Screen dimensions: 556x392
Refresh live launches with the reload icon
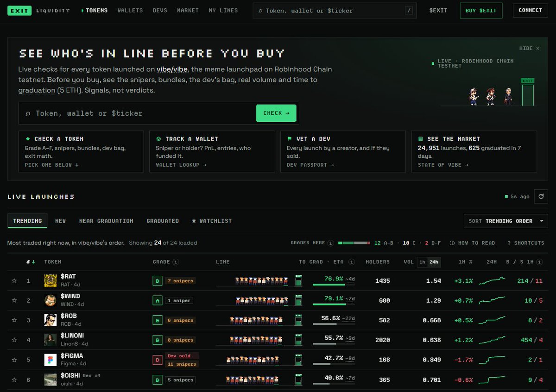pyautogui.click(x=541, y=197)
